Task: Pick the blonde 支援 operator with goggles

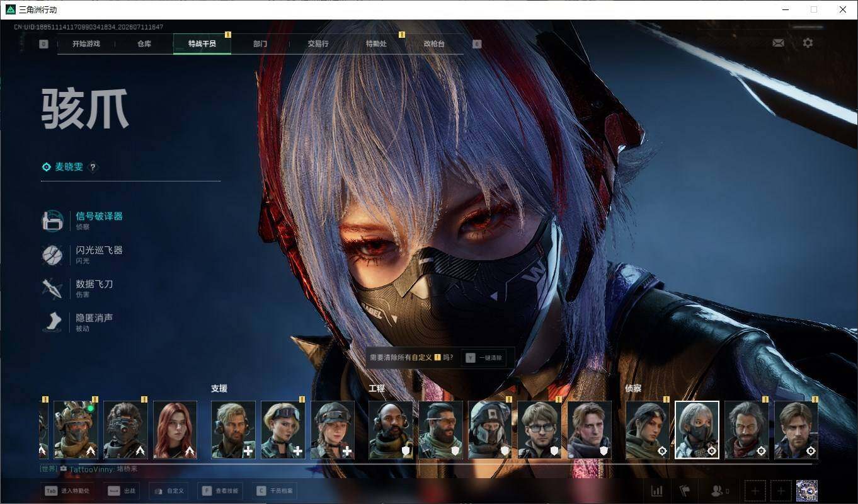Action: click(x=283, y=430)
